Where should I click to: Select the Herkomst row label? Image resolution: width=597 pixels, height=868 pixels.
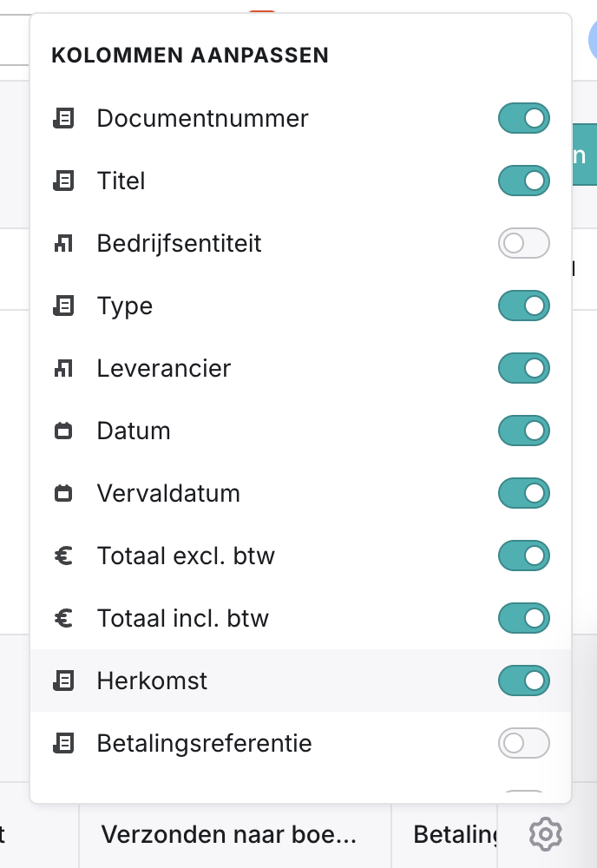152,681
